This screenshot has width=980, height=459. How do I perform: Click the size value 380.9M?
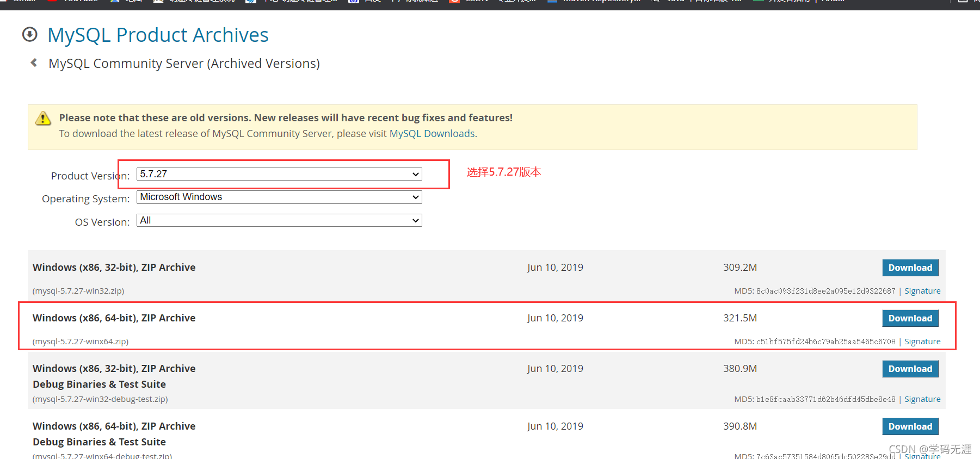[x=740, y=369]
